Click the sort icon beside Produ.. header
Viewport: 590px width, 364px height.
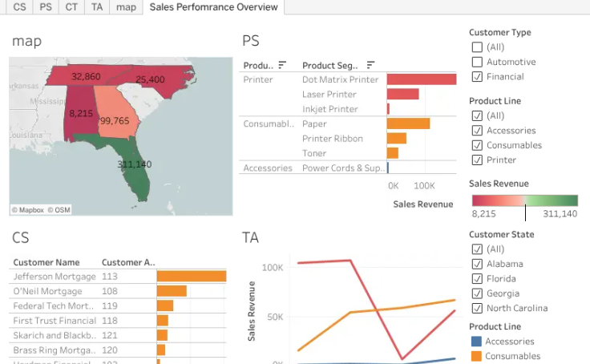click(x=282, y=65)
